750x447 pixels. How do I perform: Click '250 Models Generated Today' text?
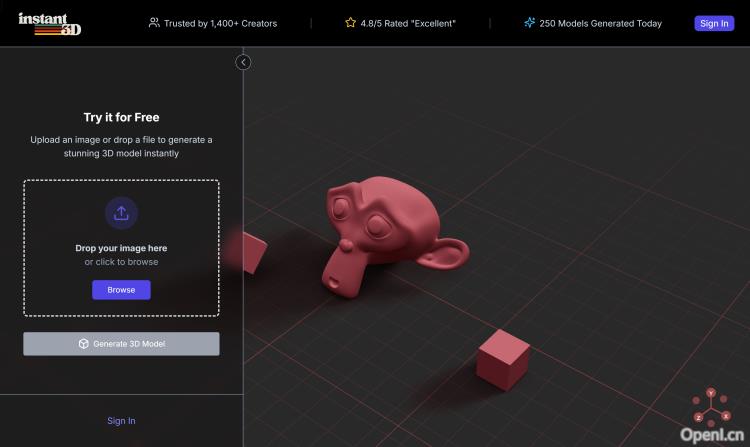(600, 23)
